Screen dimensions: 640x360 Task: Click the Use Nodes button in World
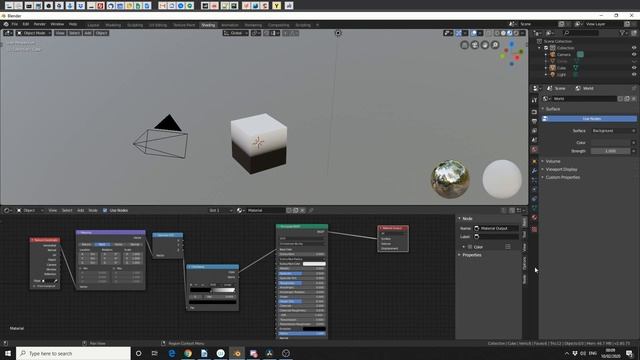(589, 119)
